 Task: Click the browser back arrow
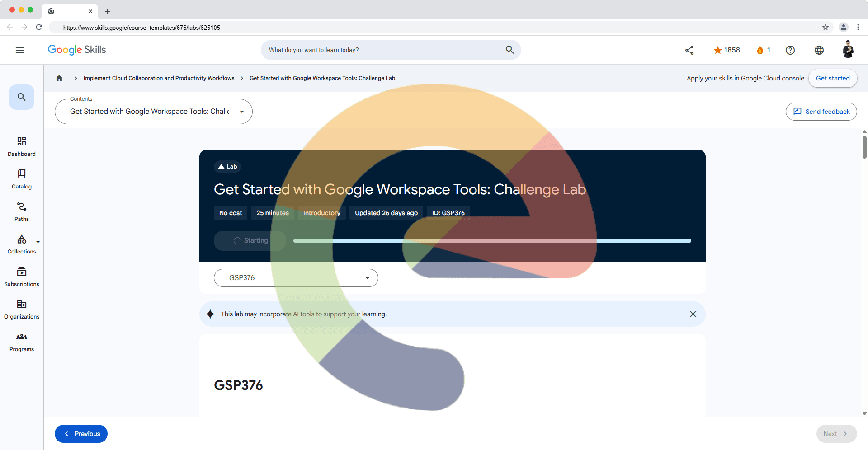pos(10,27)
